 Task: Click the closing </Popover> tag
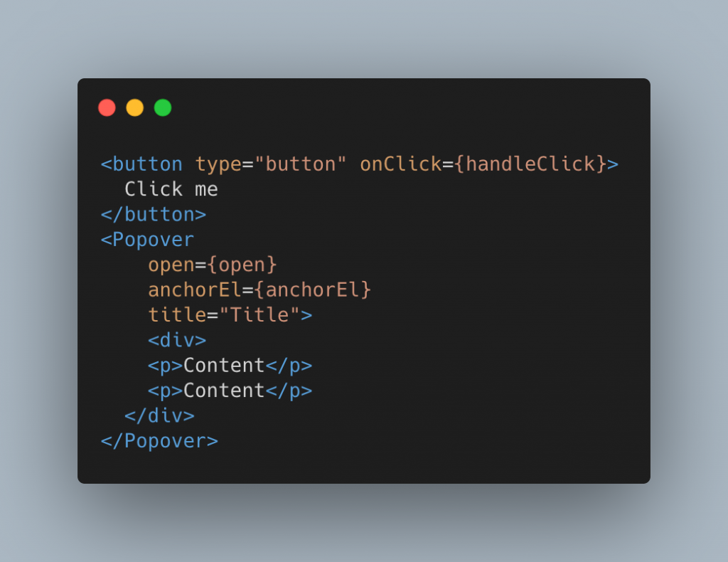[160, 441]
